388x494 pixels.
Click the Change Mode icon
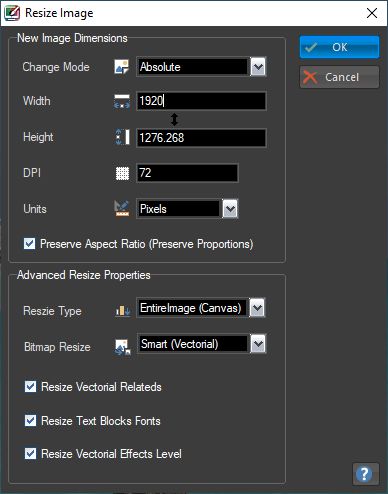click(122, 67)
